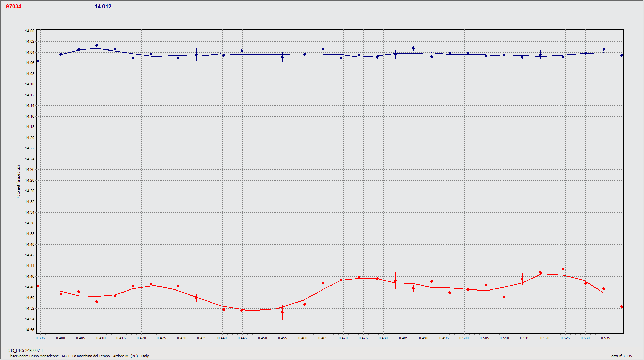Pick the rightmost blue data point
Screen dimensions: 644x360
(622, 55)
